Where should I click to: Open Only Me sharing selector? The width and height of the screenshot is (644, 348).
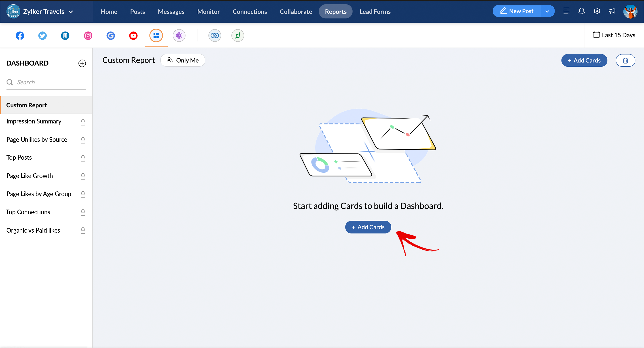click(182, 60)
